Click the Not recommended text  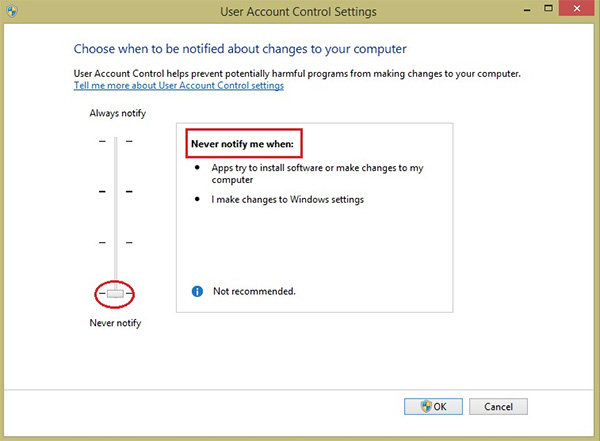coord(254,291)
